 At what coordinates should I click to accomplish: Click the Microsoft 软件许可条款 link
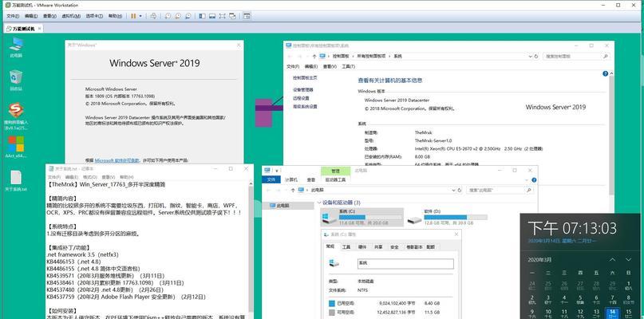(x=117, y=160)
